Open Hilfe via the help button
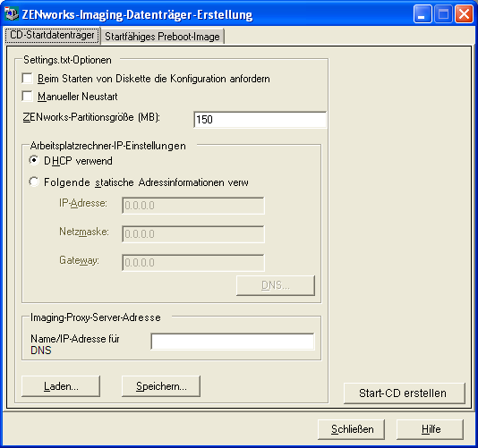This screenshot has width=478, height=448. pyautogui.click(x=430, y=429)
